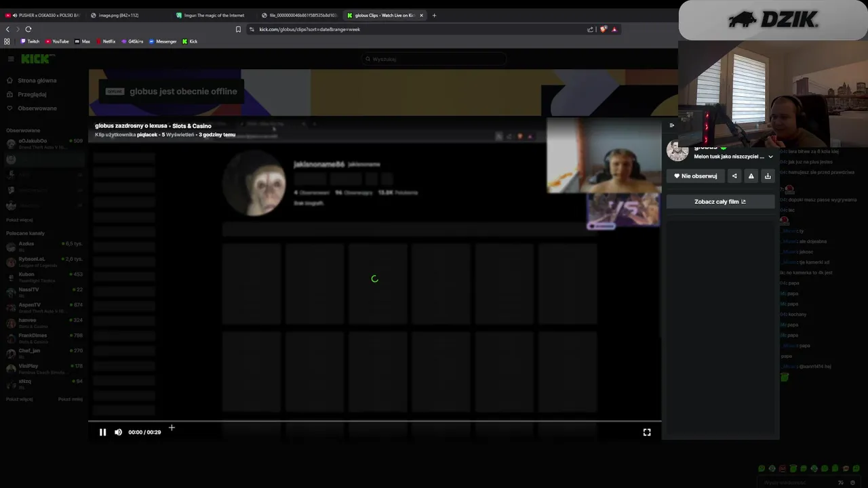
Task: Open the Netflix bookmark
Action: (x=105, y=41)
